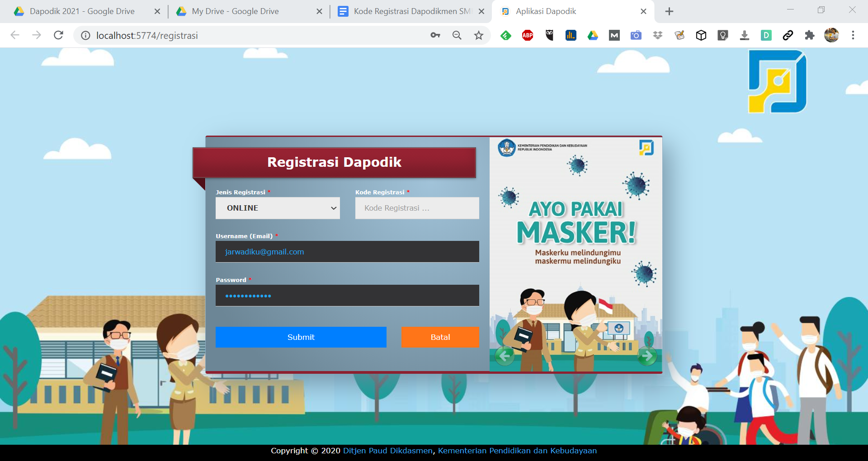Open the Extensions puzzle piece menu
Viewport: 868px width, 461px height.
click(810, 35)
